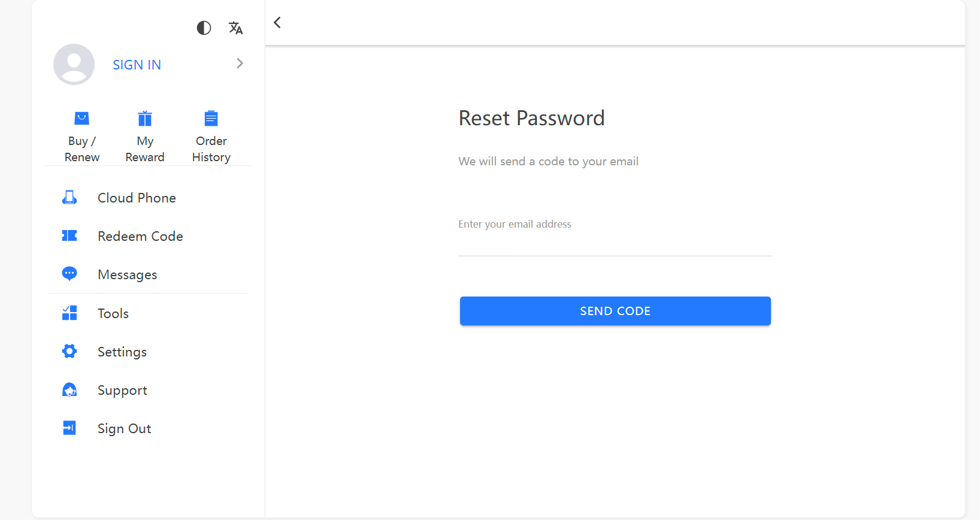980x520 pixels.
Task: Open Tools in the sidebar
Action: [147, 313]
